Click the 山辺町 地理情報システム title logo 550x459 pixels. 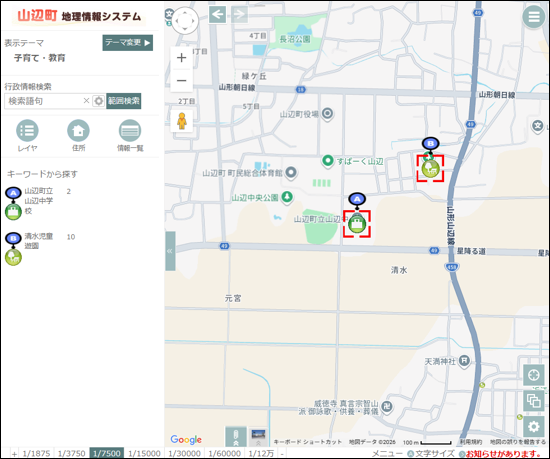(x=79, y=16)
